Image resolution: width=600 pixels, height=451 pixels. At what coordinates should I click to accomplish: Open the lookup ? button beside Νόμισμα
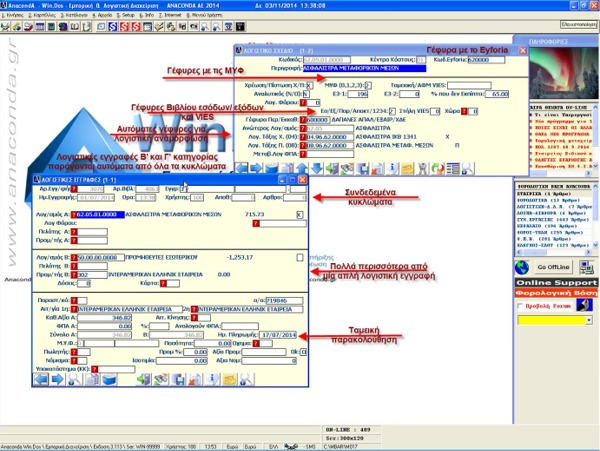pos(74,360)
